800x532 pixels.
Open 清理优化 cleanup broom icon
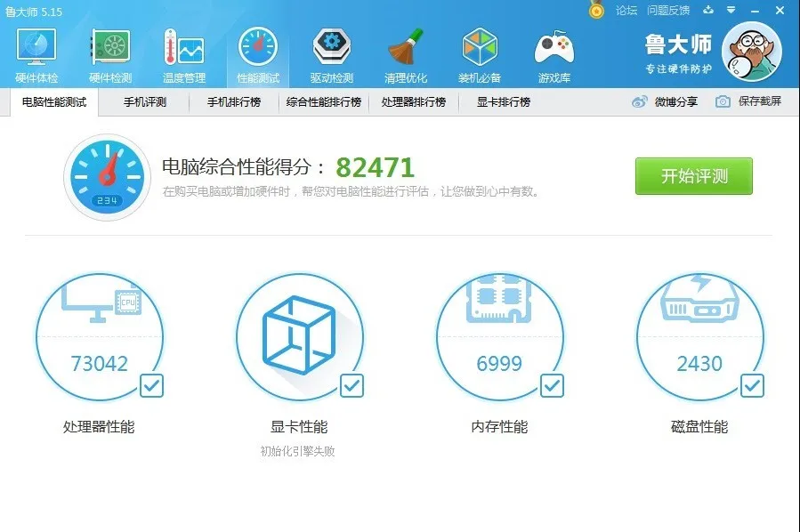click(406, 55)
